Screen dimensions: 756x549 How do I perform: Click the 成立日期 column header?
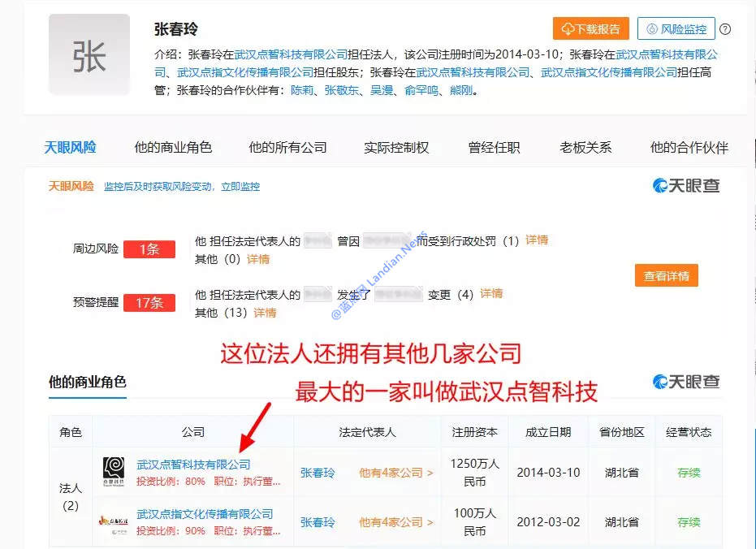548,432
